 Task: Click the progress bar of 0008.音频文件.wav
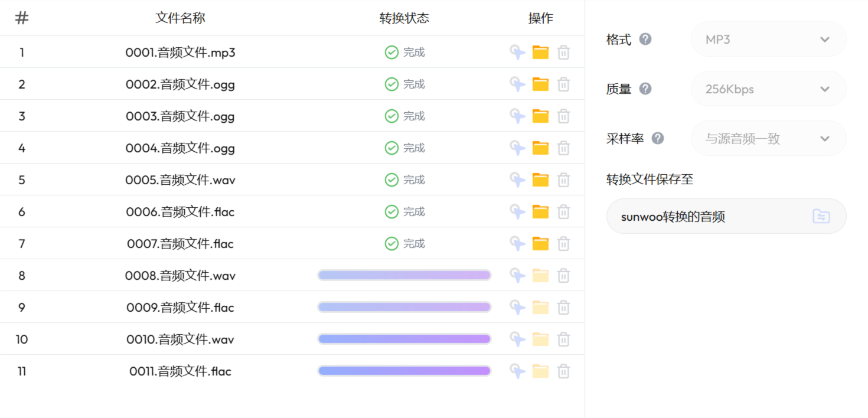pyautogui.click(x=404, y=275)
